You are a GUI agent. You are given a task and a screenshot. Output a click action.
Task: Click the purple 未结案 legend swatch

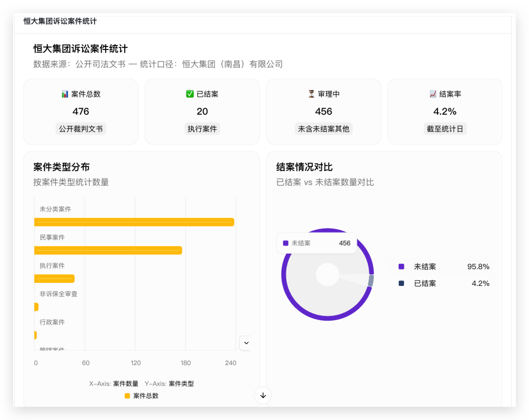tap(401, 267)
